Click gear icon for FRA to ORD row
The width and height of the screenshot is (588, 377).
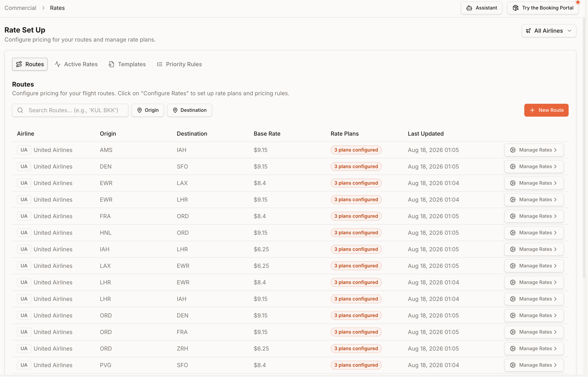coord(513,216)
